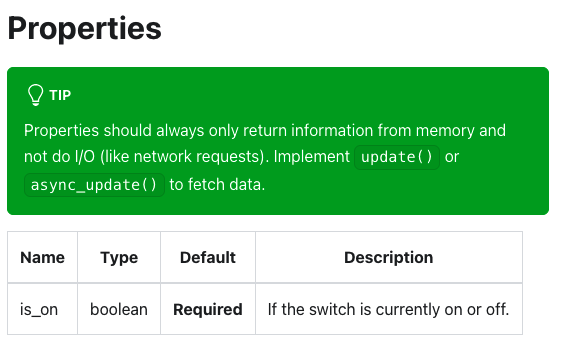Click the switch on or off description
Viewport: 563px width, 362px height.
[x=389, y=309]
